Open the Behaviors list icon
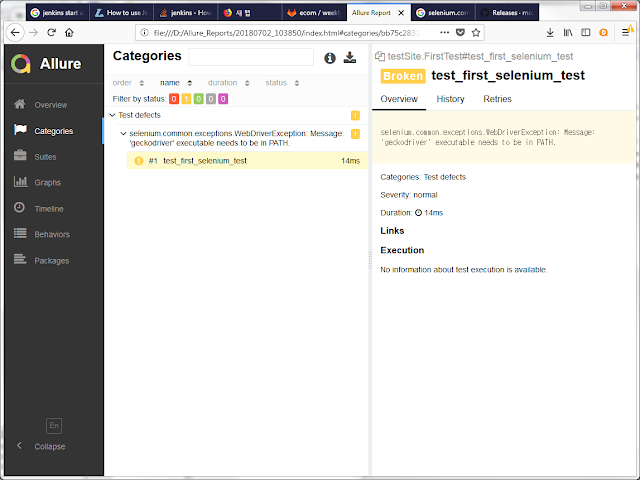The image size is (640, 480). coord(20,234)
